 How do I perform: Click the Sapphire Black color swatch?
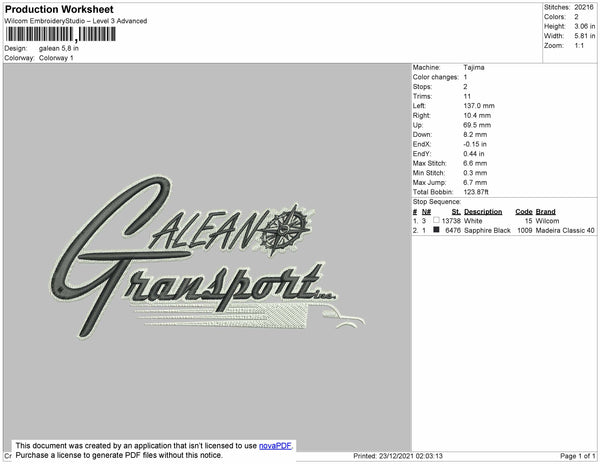point(436,230)
